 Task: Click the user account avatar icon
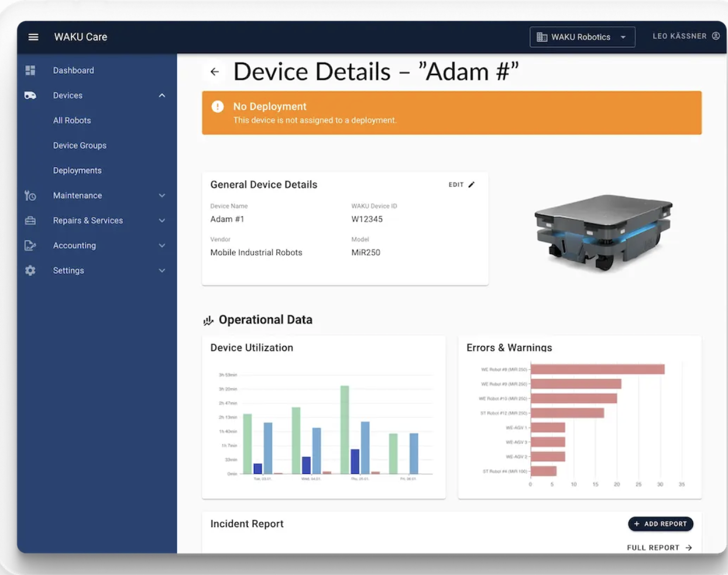tap(716, 36)
